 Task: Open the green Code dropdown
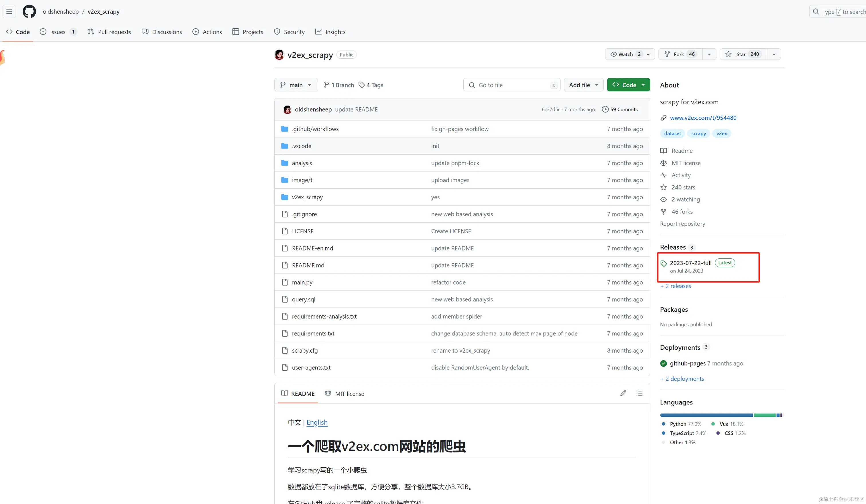tap(628, 85)
